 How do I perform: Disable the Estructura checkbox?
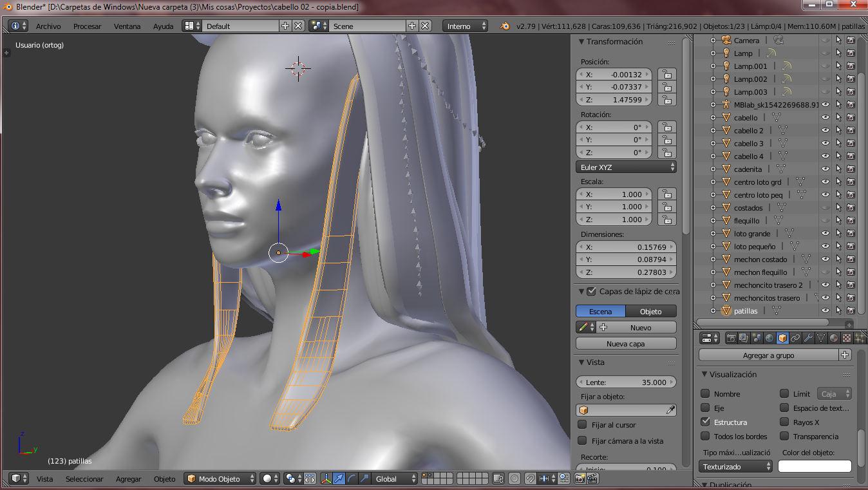pos(705,422)
